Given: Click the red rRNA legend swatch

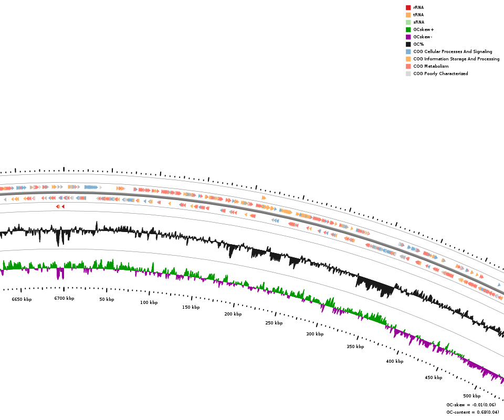Looking at the screenshot, I should click(408, 7).
